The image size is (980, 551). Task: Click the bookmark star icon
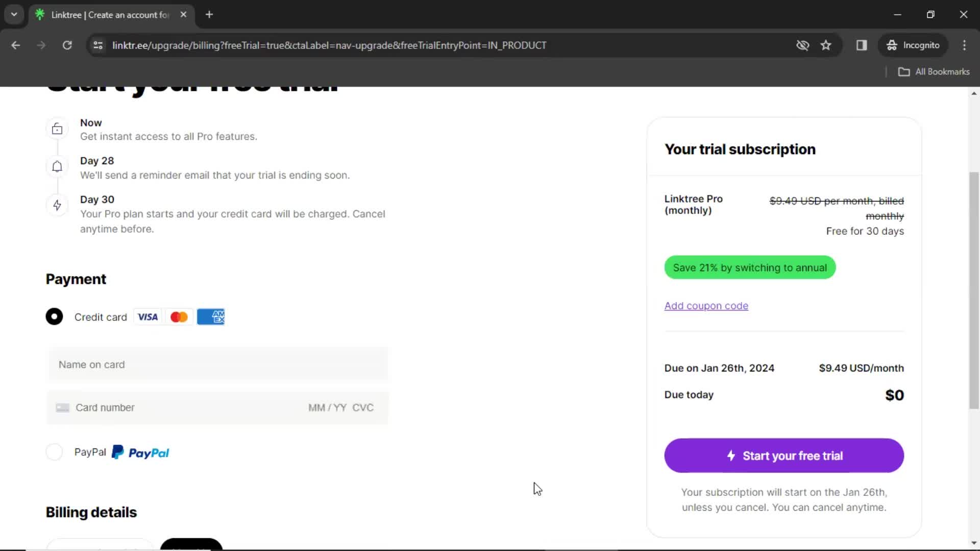[x=826, y=45]
